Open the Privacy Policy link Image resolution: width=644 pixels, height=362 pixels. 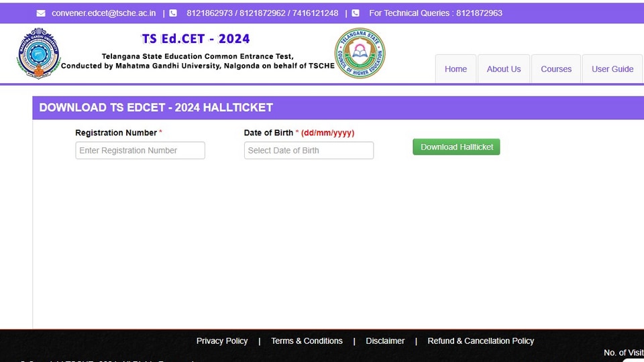pyautogui.click(x=222, y=341)
